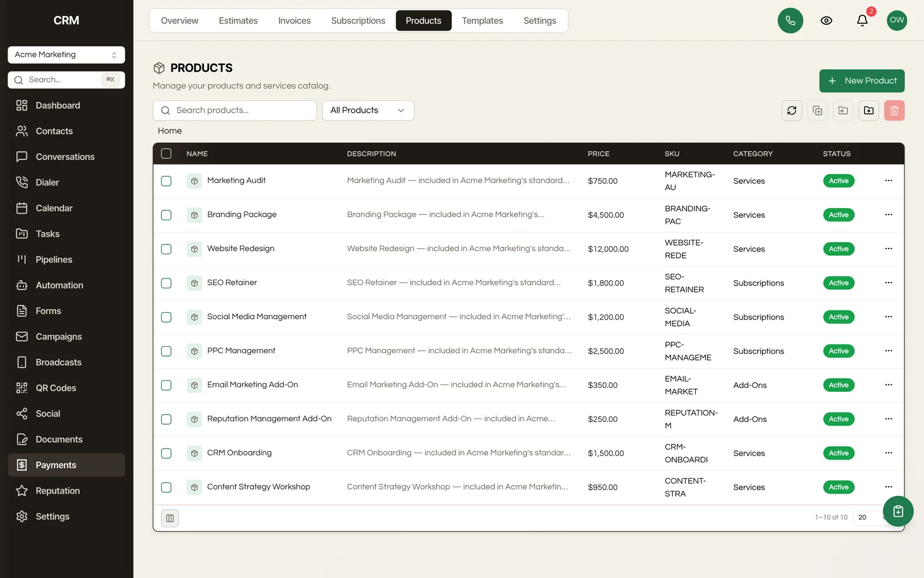Check the SEO Retainer row checkbox
This screenshot has width=924, height=578.
(166, 283)
